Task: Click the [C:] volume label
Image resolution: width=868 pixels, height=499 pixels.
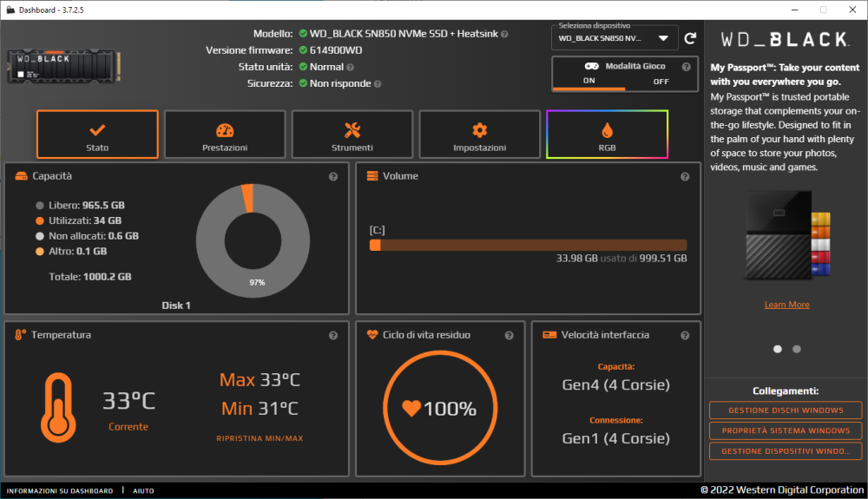Action: pos(377,230)
